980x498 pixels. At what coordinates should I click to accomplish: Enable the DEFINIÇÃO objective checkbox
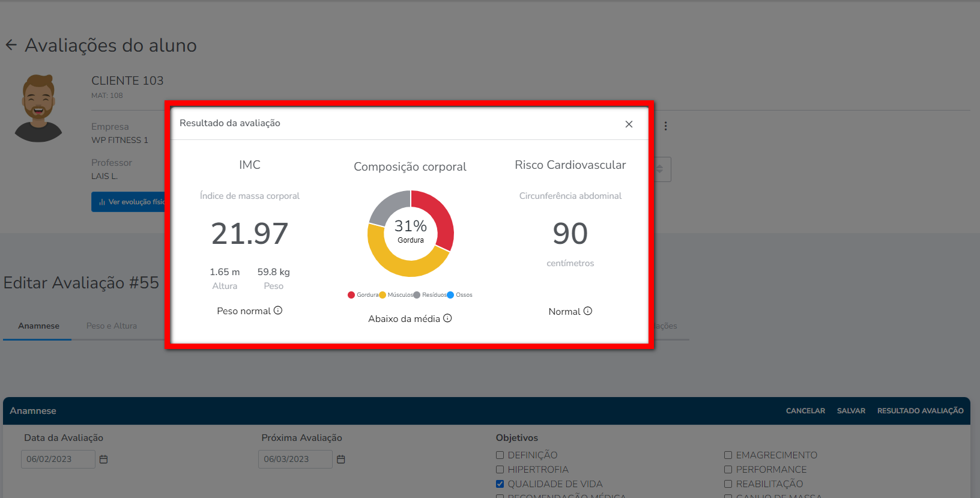(500, 455)
